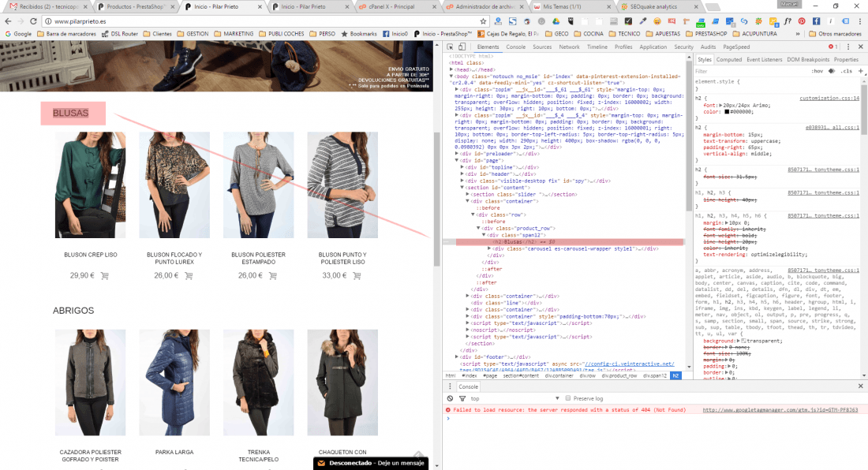Click the Styles filter input field
868x470 pixels.
[x=750, y=71]
